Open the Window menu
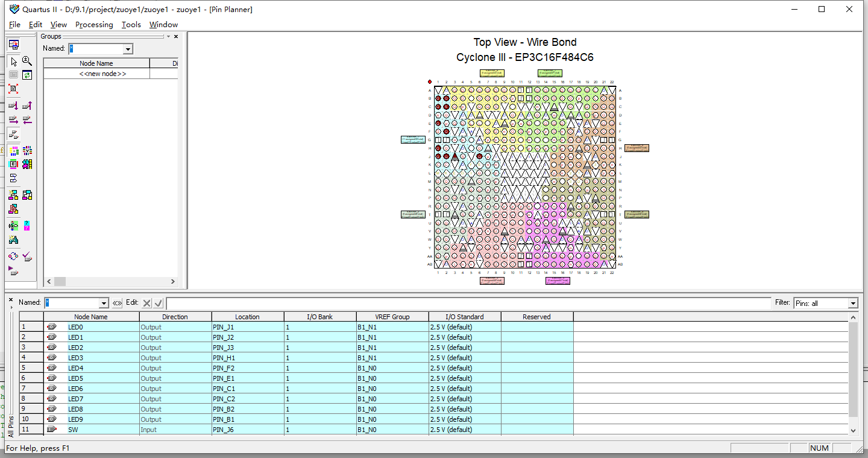 pyautogui.click(x=163, y=25)
